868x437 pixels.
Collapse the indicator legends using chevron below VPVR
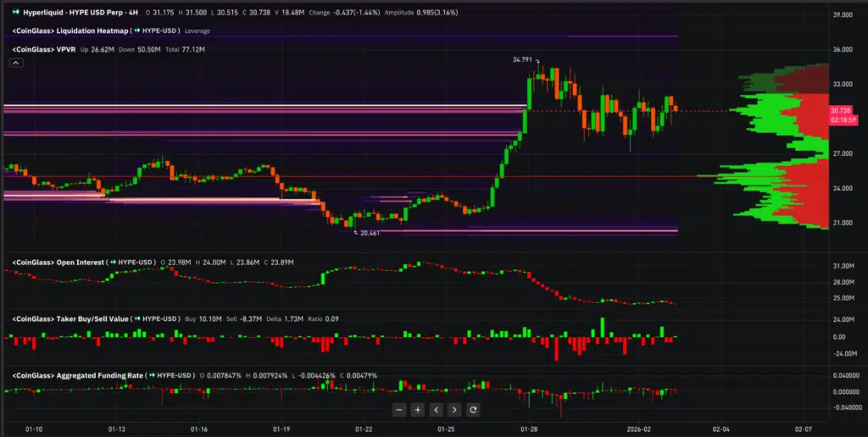(15, 63)
